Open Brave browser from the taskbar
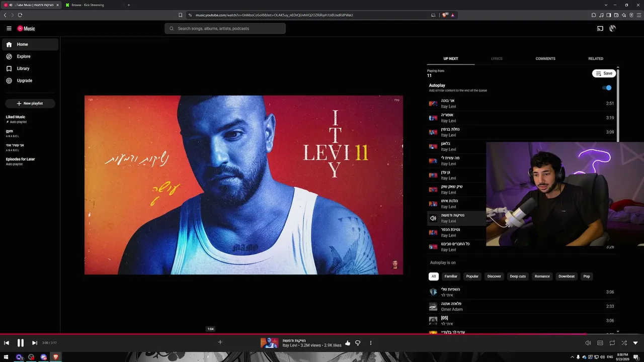This screenshot has width=644, height=362. 56,357
